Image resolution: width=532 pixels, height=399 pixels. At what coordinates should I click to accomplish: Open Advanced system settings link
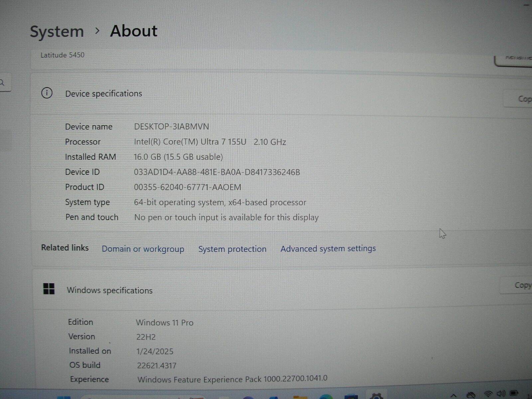(x=328, y=248)
